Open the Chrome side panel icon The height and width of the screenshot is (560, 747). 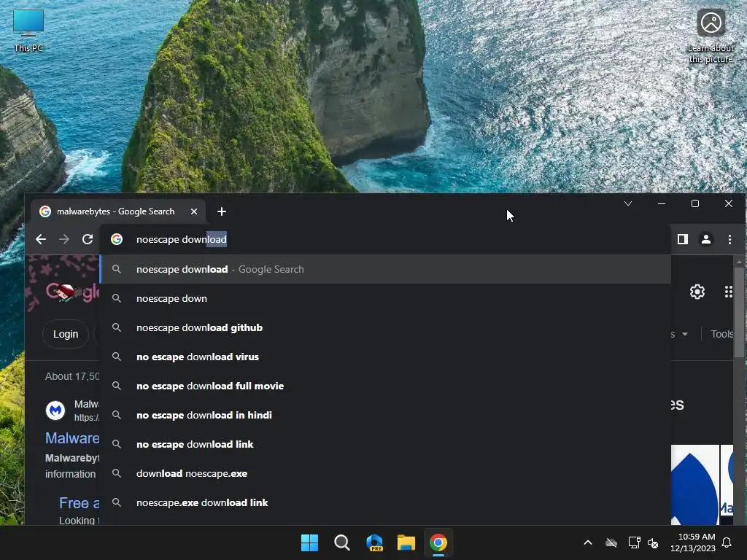point(683,239)
